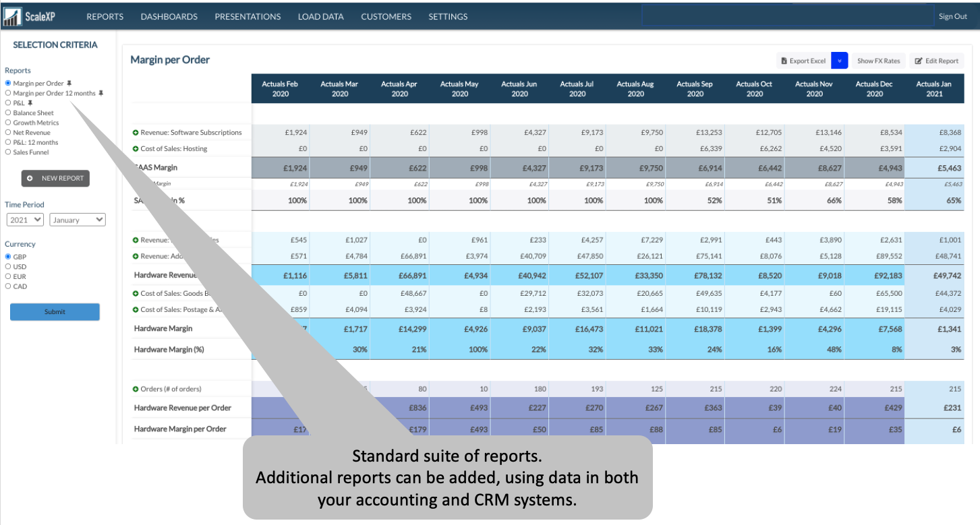980x525 pixels.
Task: Open the SETTINGS menu
Action: click(x=447, y=16)
